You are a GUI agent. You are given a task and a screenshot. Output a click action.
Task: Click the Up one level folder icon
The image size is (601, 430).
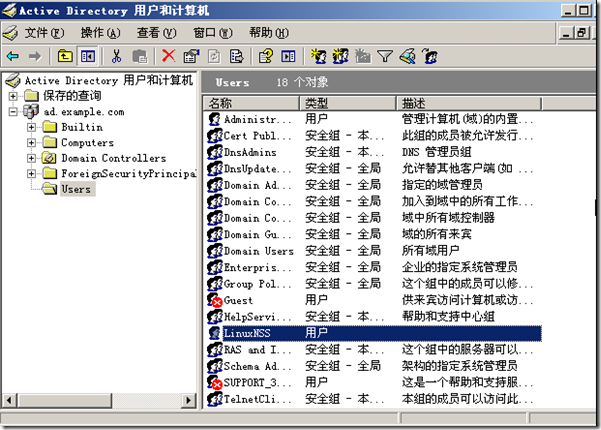65,57
